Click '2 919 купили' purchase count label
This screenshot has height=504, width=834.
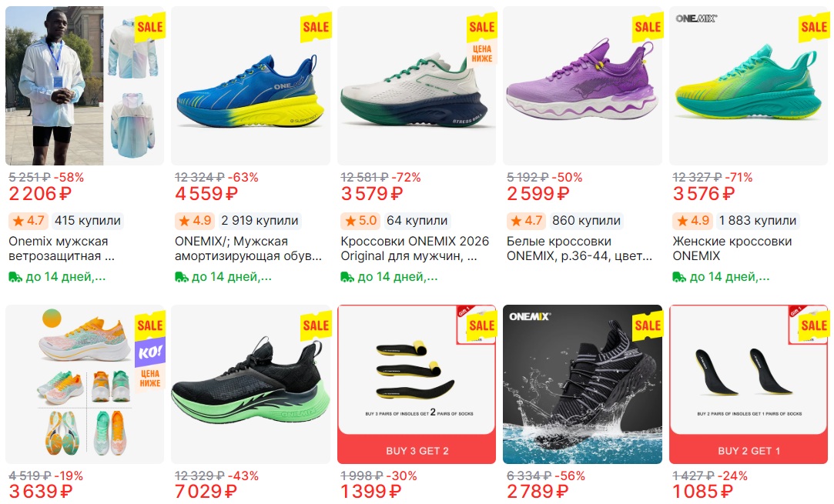260,221
